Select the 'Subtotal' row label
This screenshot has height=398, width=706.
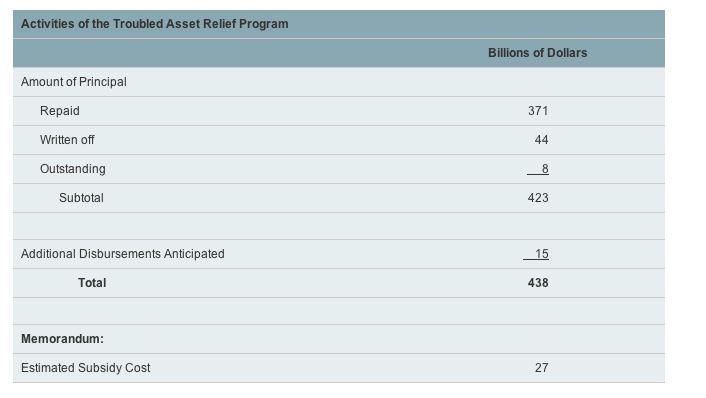pyautogui.click(x=81, y=198)
